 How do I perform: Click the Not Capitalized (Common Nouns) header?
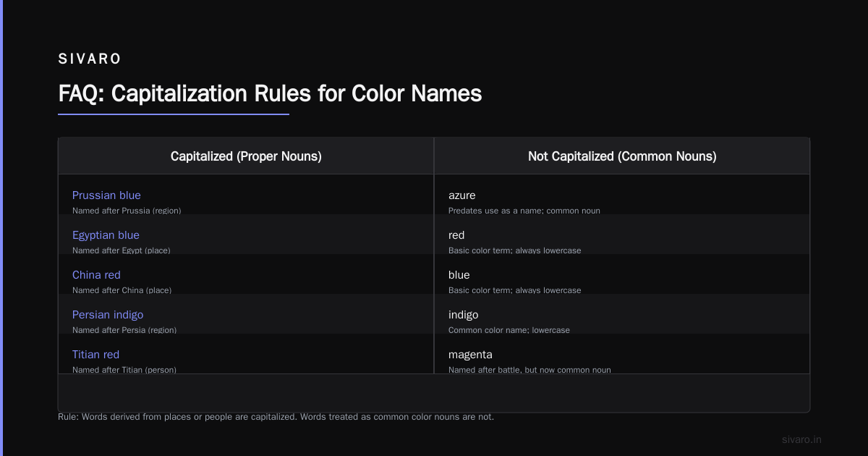tap(622, 156)
